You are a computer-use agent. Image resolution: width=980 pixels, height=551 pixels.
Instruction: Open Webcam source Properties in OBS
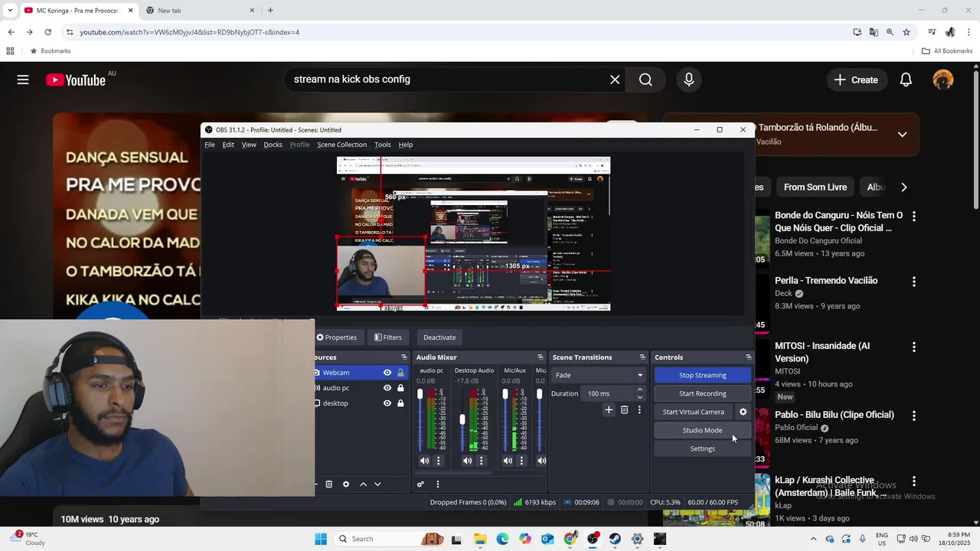336,337
